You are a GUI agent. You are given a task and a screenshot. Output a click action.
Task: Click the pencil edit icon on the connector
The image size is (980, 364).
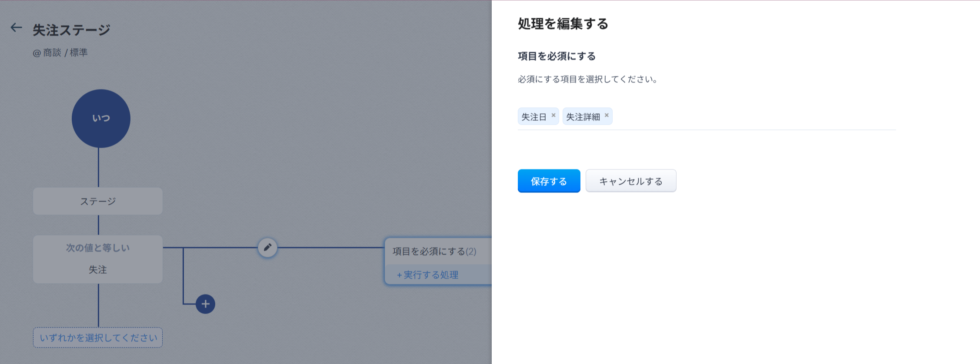(x=267, y=248)
